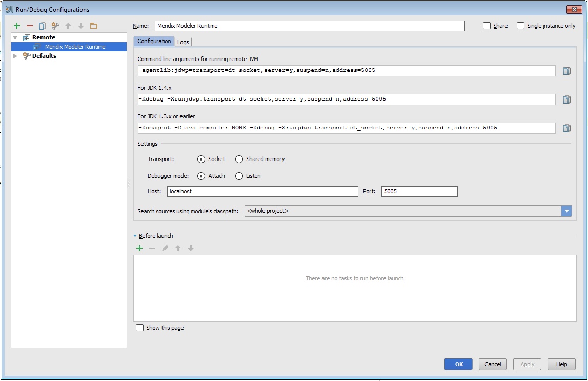Click the remote JVM arguments field
Viewport: 588px width, 381px height.
pos(347,70)
